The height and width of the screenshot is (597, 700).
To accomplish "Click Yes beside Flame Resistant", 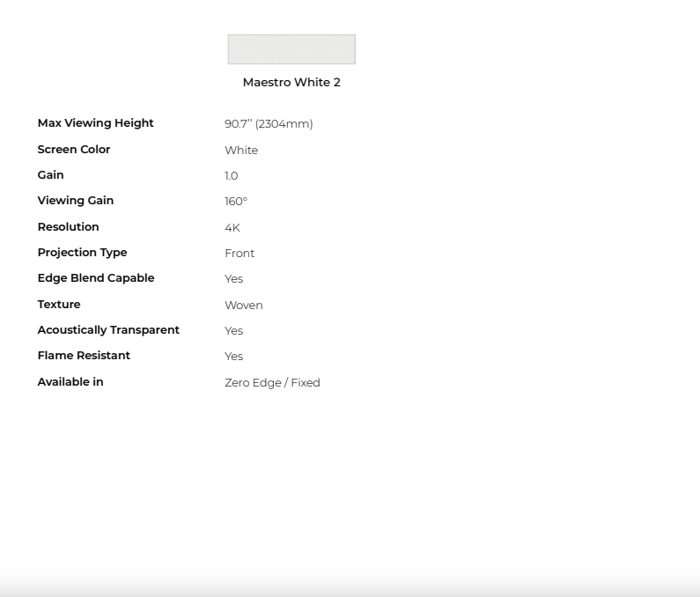I will coord(234,357).
